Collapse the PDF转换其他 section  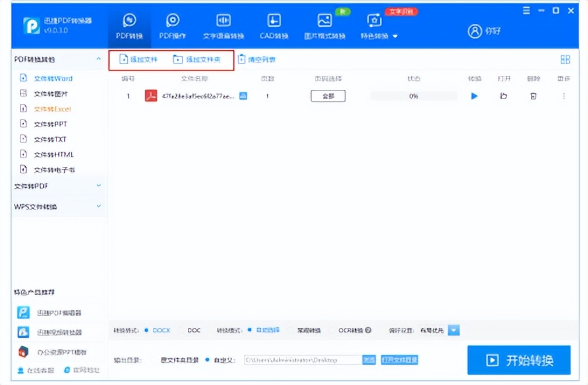[x=98, y=59]
